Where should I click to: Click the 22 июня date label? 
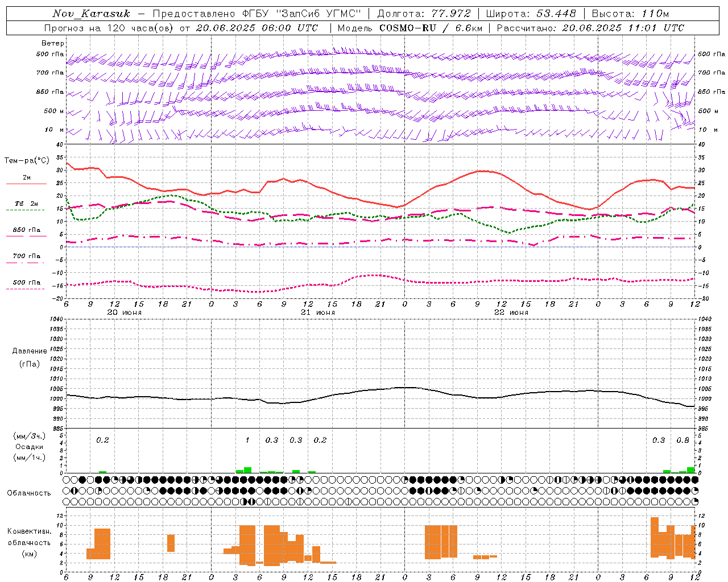(511, 313)
